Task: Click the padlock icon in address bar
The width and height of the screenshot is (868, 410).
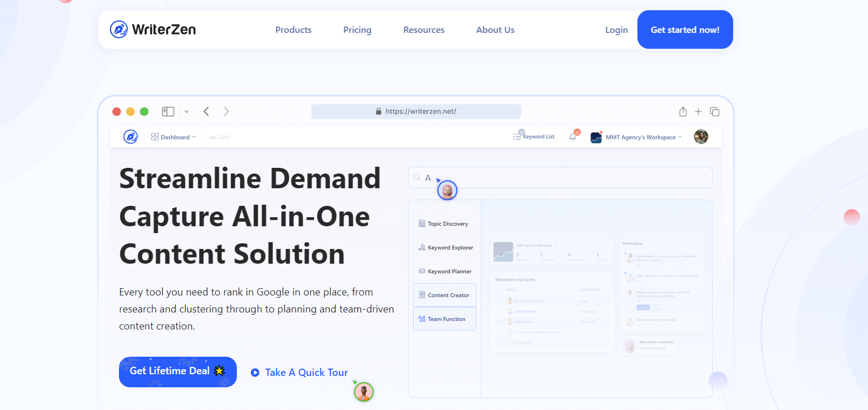Action: 378,112
